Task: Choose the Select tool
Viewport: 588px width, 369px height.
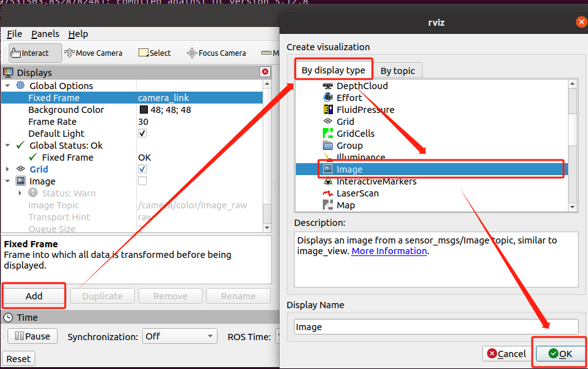Action: (x=154, y=53)
